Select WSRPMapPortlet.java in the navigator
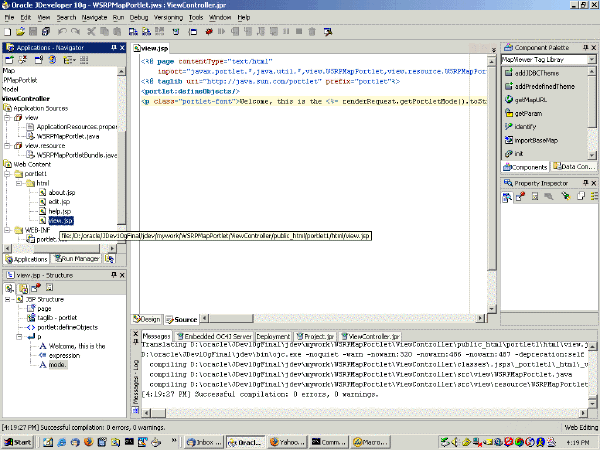Image resolution: width=600 pixels, height=450 pixels. [x=63, y=136]
